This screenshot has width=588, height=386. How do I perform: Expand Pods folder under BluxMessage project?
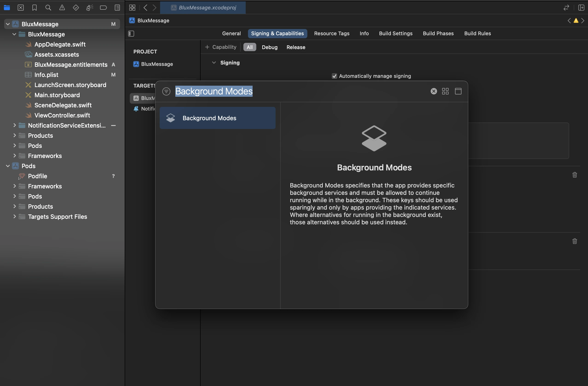14,146
